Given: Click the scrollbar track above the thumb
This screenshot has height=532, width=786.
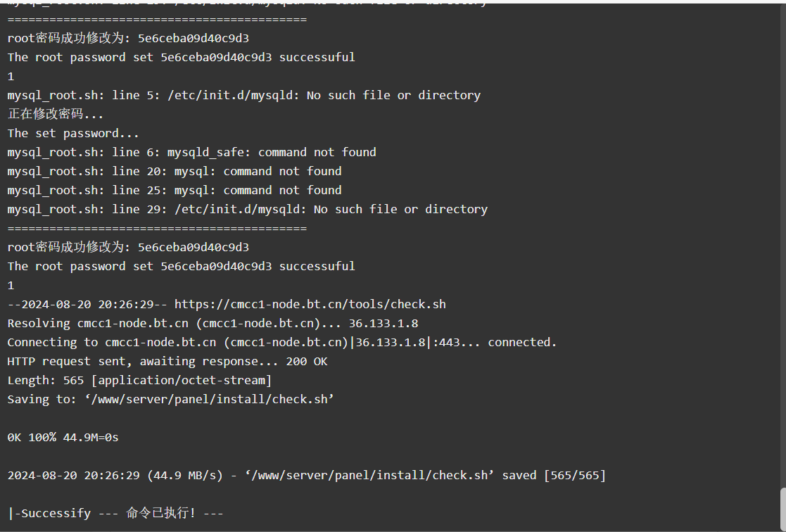Looking at the screenshot, I should coord(782,245).
